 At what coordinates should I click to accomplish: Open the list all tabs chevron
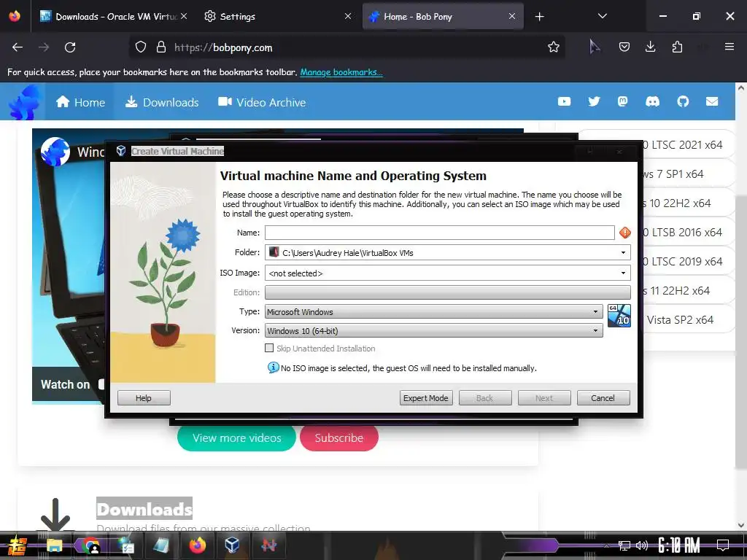(x=602, y=16)
